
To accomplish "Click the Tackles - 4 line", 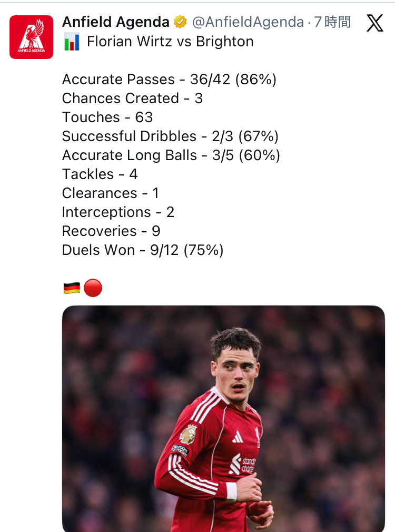I will click(100, 174).
